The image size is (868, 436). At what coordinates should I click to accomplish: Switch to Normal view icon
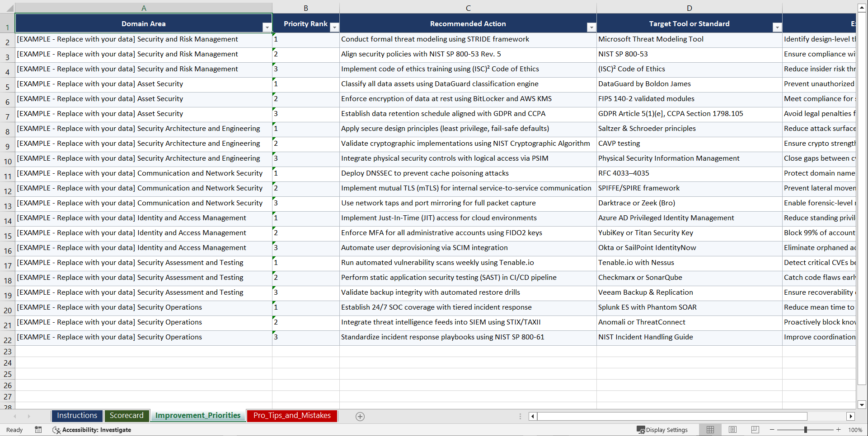[710, 430]
